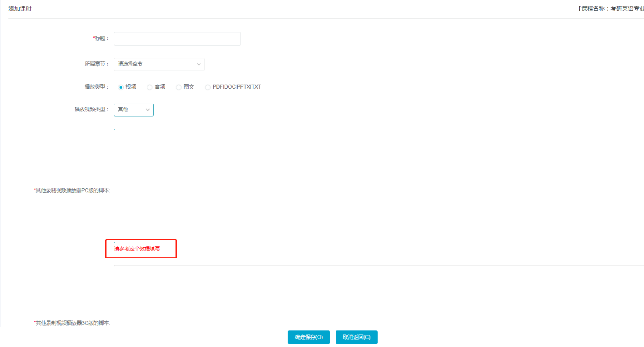Screen dimensions: 644x347
Task: Select the 视频 playback type radio
Action: pos(121,87)
